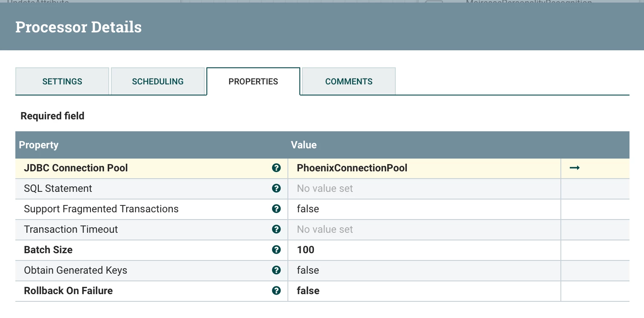The height and width of the screenshot is (318, 644).
Task: Select the Batch Size value 100
Action: (x=424, y=250)
